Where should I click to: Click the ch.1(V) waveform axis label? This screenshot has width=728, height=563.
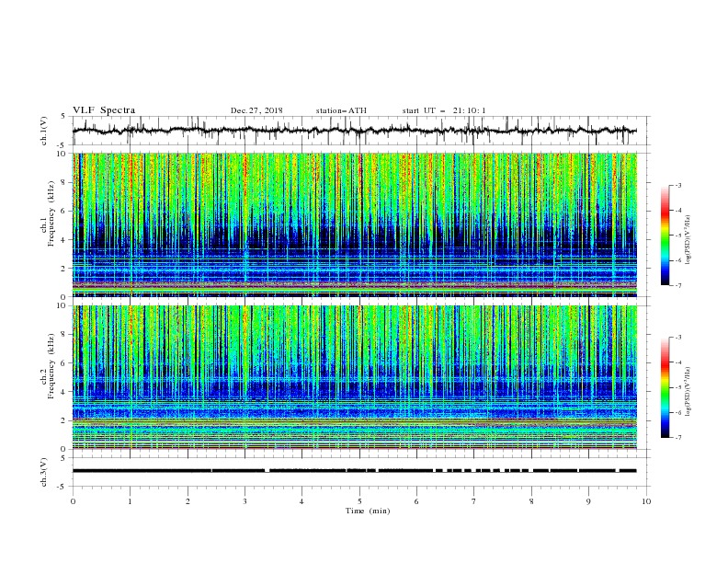[x=44, y=131]
